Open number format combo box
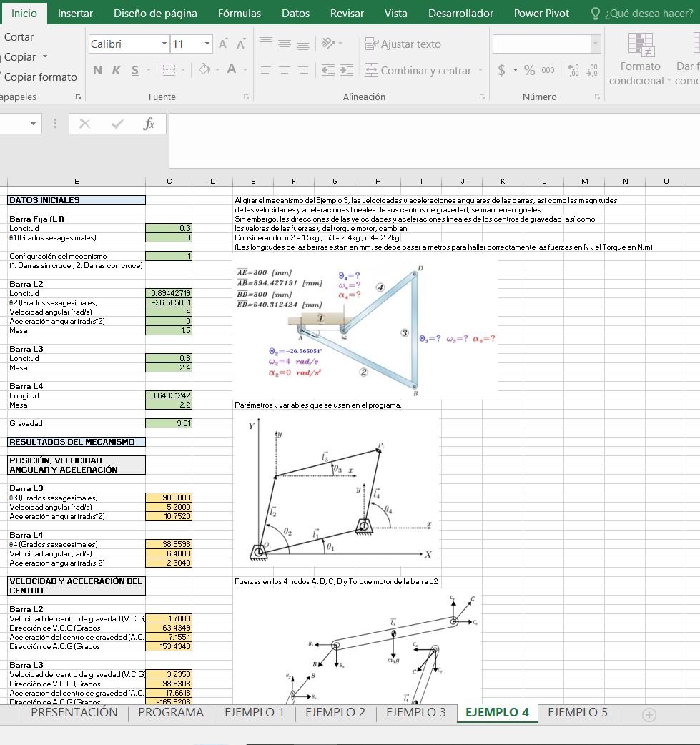The width and height of the screenshot is (700, 745). (546, 44)
